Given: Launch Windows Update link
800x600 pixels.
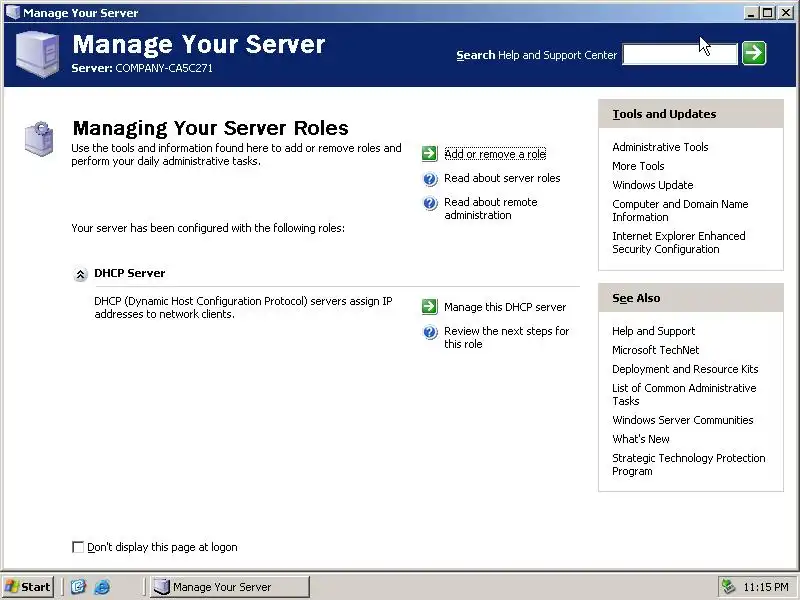Looking at the screenshot, I should (653, 185).
